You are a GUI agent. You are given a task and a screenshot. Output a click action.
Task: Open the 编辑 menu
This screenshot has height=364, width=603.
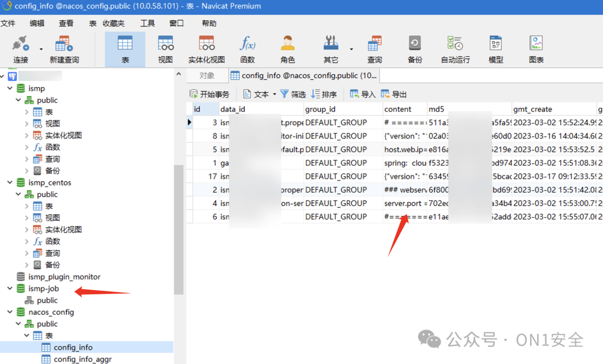pyautogui.click(x=37, y=23)
